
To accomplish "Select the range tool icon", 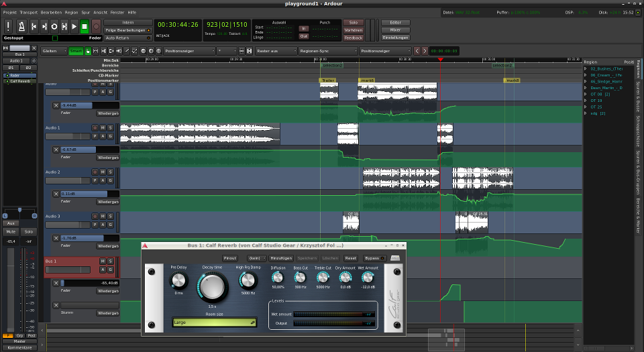I will click(x=96, y=51).
